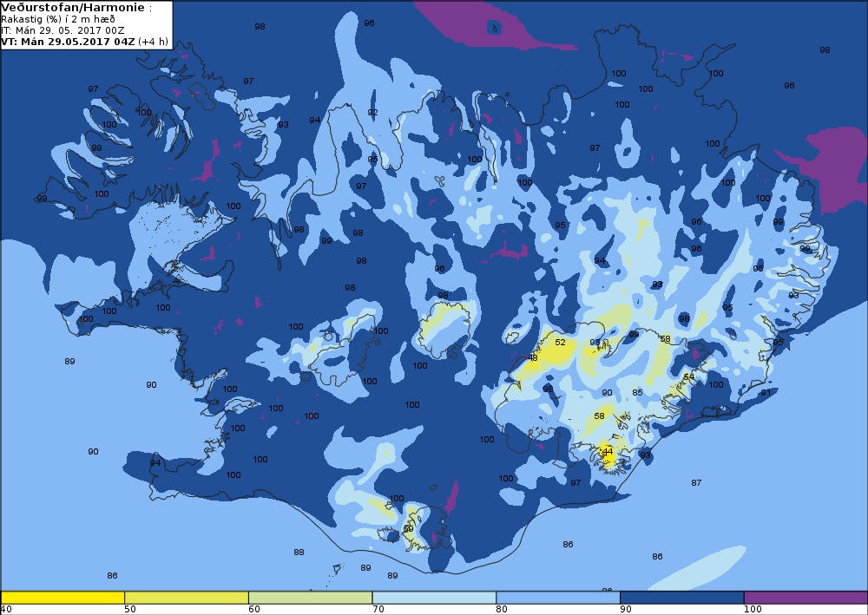
Task: Click the pale green 60–70 legend swatch
Action: click(x=311, y=598)
